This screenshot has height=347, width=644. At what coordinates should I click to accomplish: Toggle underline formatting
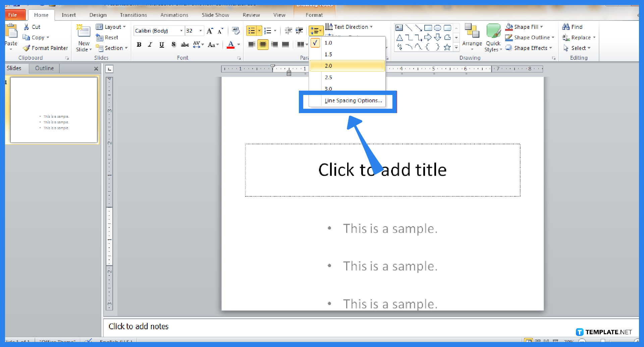tap(161, 44)
